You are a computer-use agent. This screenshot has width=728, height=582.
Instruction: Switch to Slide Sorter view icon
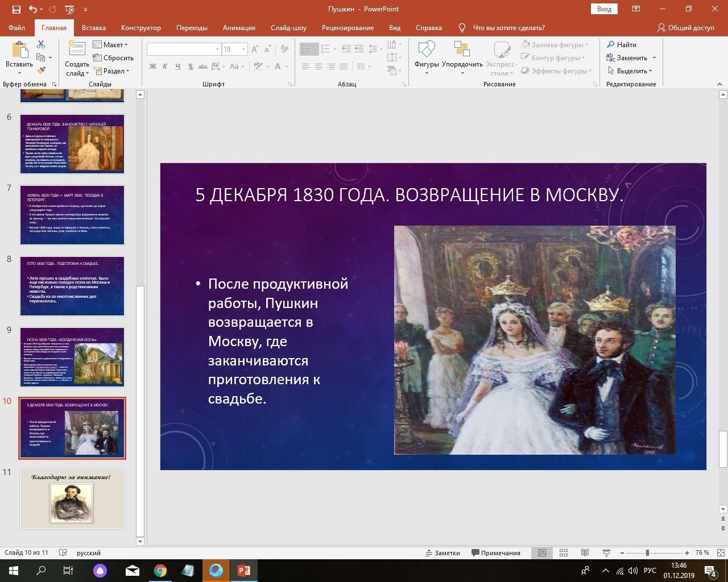(x=564, y=552)
